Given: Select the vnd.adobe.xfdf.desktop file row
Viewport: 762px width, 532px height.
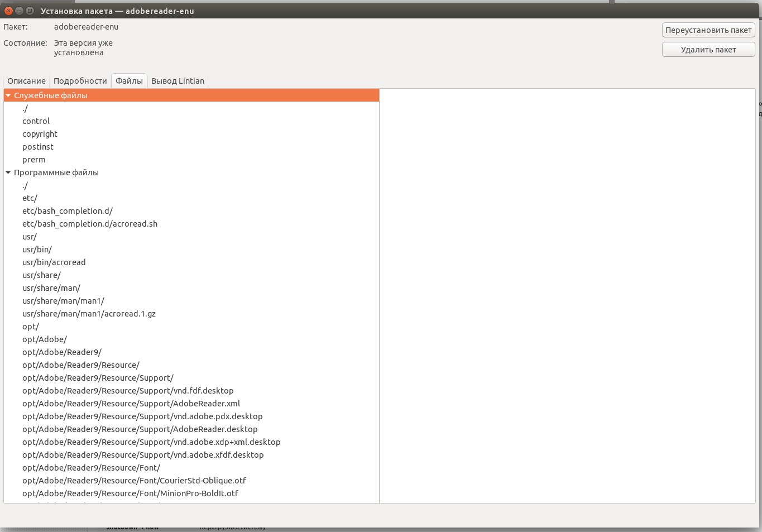Looking at the screenshot, I should pos(191,455).
